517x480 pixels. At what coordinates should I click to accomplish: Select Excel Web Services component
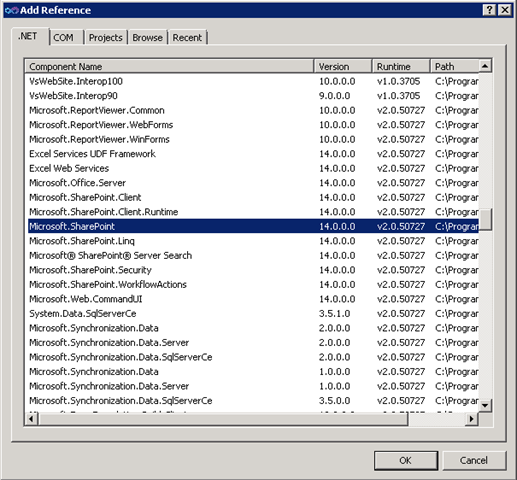pyautogui.click(x=253, y=168)
